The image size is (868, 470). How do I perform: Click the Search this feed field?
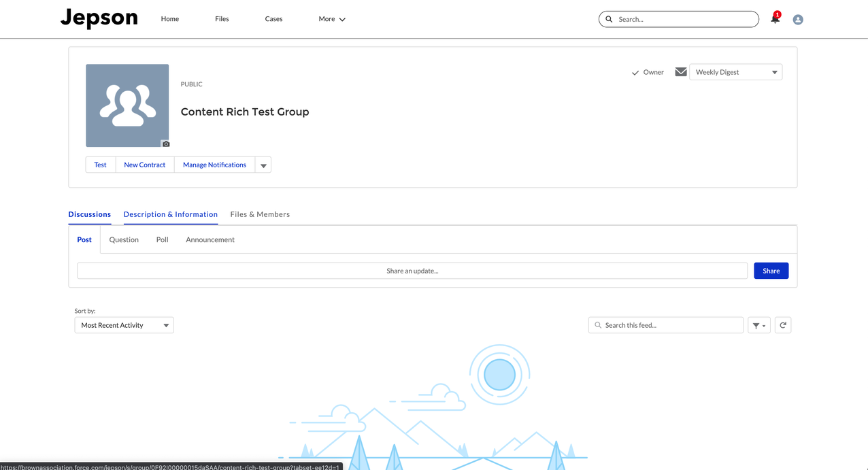tap(666, 325)
